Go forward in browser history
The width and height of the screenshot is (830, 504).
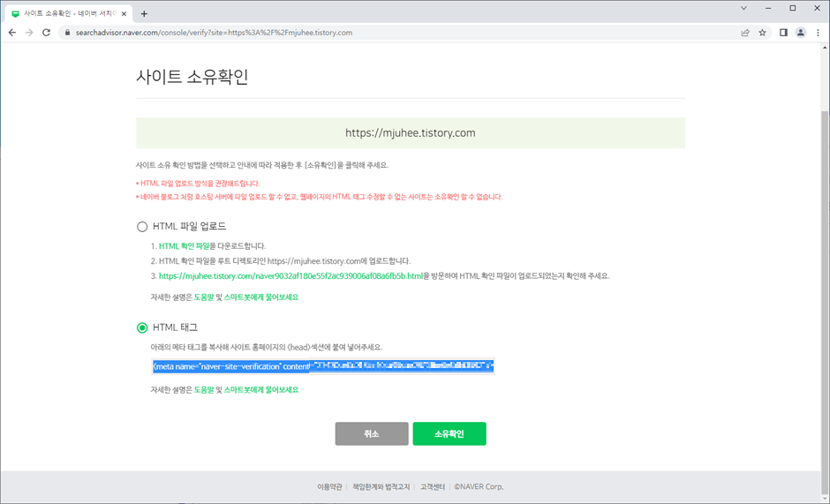click(29, 33)
